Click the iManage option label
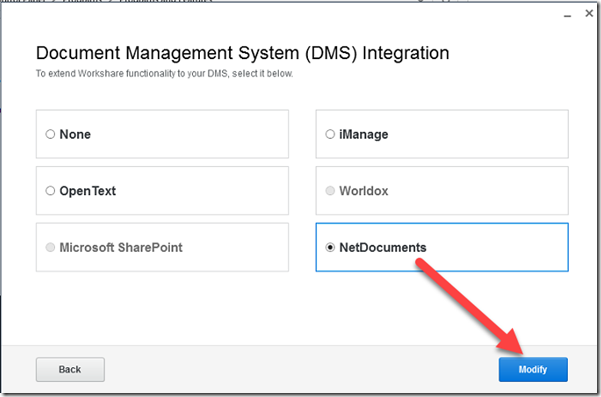Viewport: 601px width, 397px height. pyautogui.click(x=364, y=135)
